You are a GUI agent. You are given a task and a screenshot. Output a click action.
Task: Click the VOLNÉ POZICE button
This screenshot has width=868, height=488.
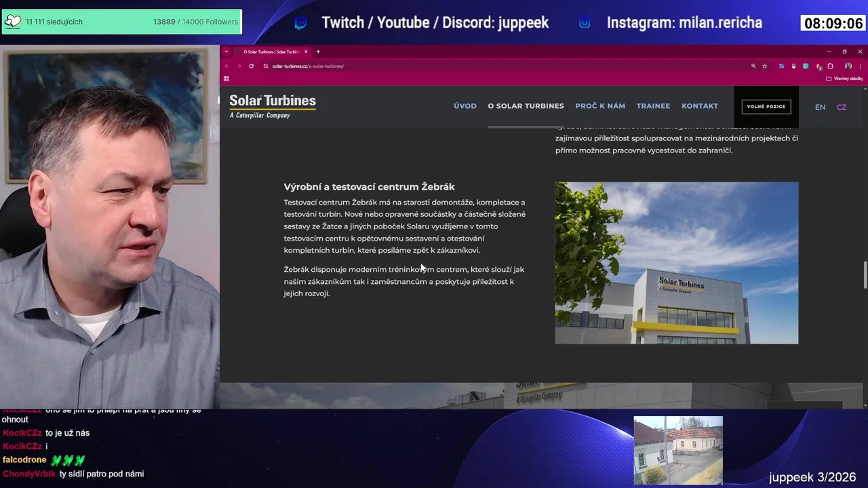tap(766, 106)
